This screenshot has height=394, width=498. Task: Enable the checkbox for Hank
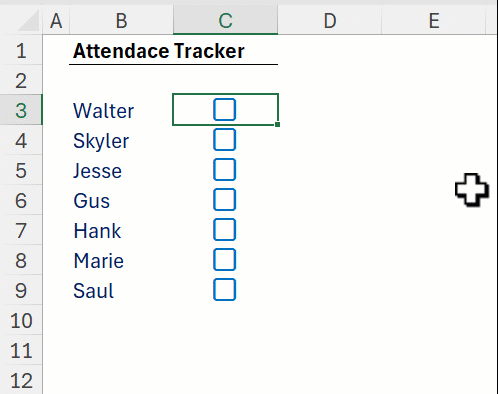coord(224,229)
